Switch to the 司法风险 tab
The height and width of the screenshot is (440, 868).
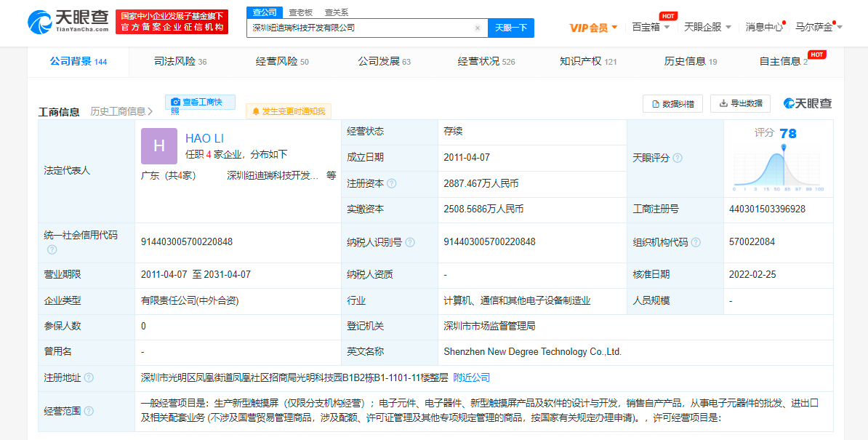click(180, 62)
